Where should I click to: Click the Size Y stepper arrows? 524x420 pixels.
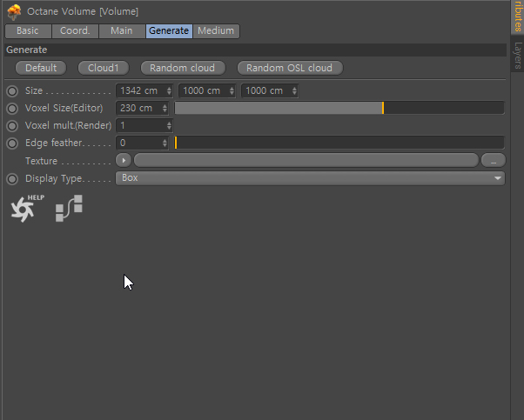click(232, 90)
